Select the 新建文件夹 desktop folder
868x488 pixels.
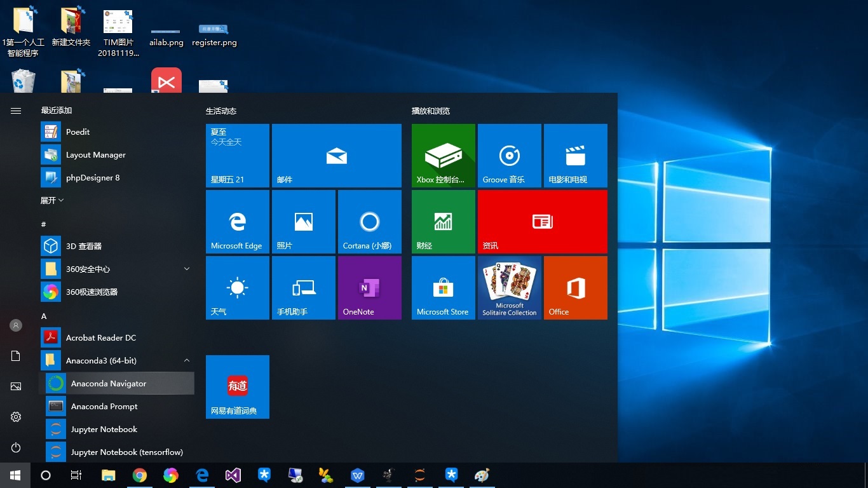pos(71,27)
